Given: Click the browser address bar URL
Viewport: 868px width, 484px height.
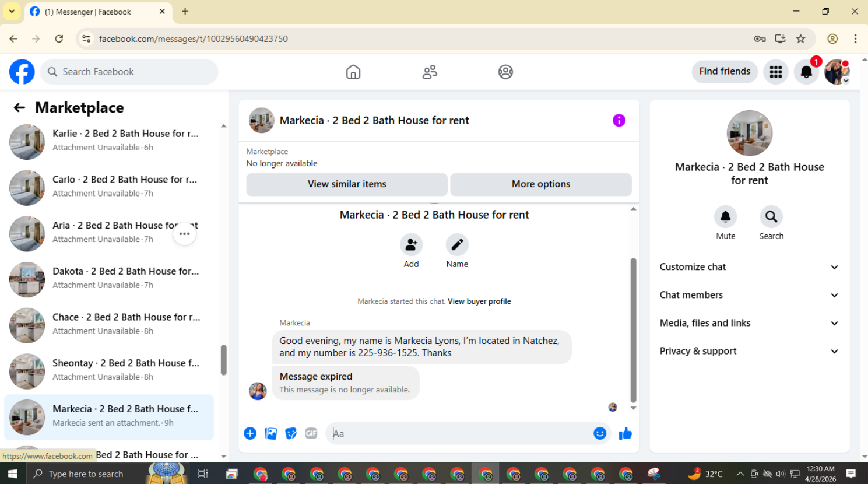Looking at the screenshot, I should (194, 39).
